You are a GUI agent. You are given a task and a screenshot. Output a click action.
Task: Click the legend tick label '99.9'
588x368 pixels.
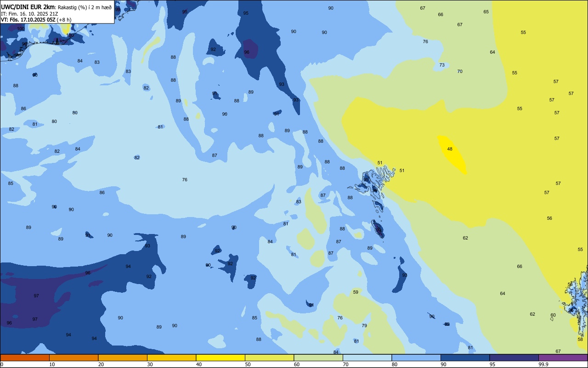pos(543,364)
